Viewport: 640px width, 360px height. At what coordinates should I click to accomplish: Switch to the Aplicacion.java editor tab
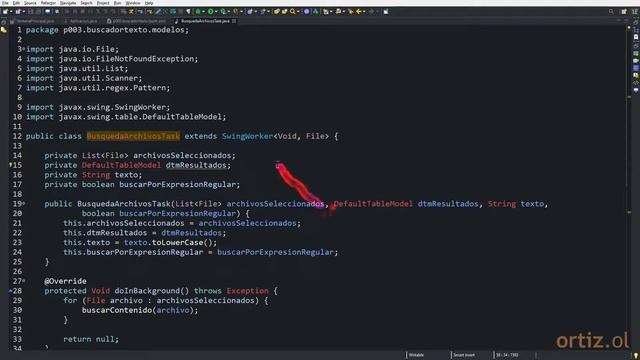pyautogui.click(x=83, y=21)
